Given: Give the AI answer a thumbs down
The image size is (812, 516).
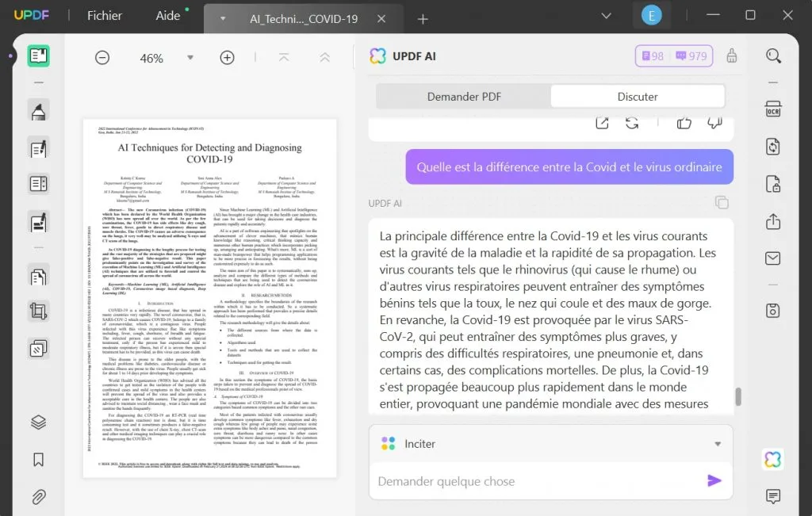Looking at the screenshot, I should tap(714, 122).
